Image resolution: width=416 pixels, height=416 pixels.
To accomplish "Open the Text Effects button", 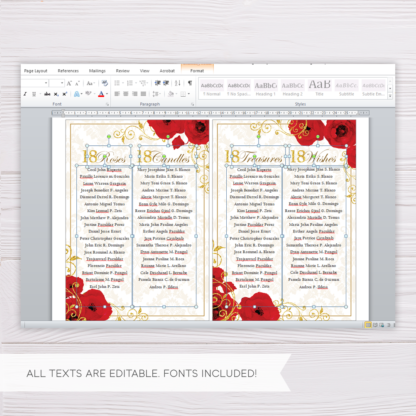I will 77,94.
